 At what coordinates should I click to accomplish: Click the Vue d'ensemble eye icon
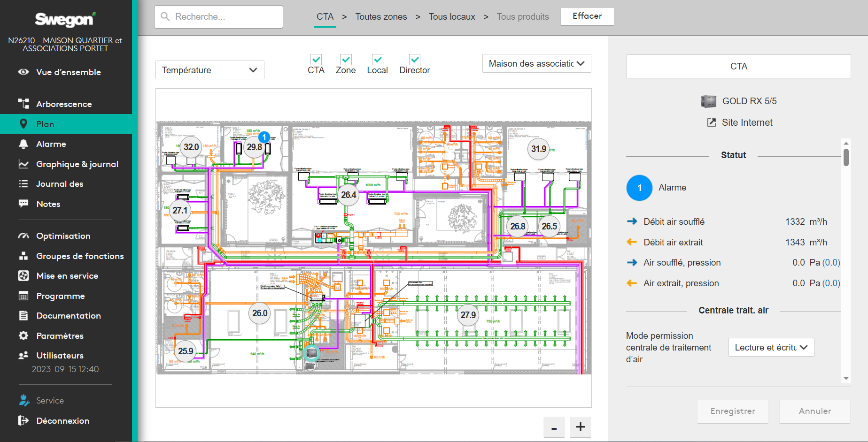(23, 72)
